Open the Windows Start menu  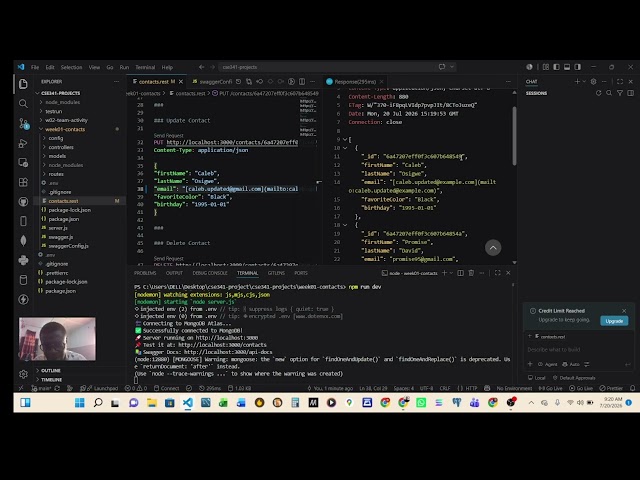tap(80, 403)
